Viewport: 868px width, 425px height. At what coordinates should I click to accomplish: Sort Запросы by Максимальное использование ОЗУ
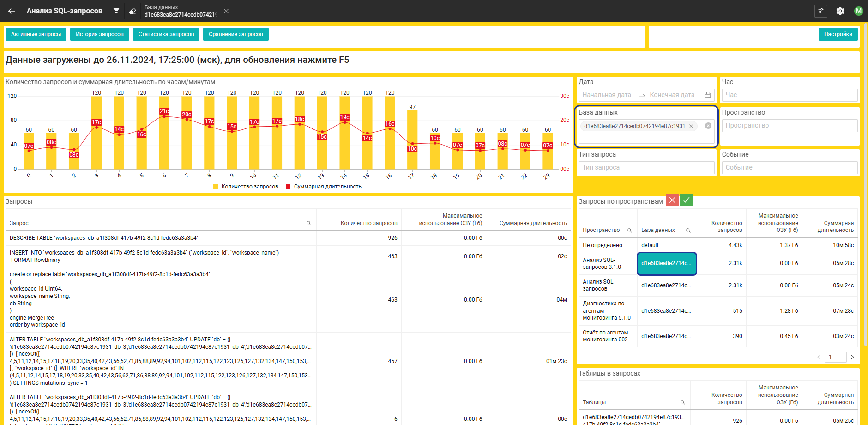450,219
